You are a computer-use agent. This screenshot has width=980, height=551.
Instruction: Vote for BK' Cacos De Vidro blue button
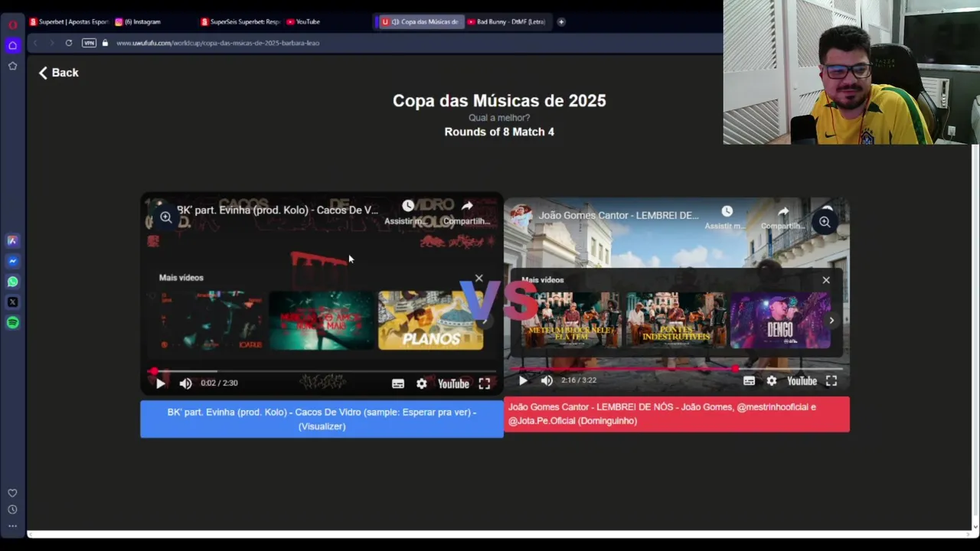coord(322,419)
